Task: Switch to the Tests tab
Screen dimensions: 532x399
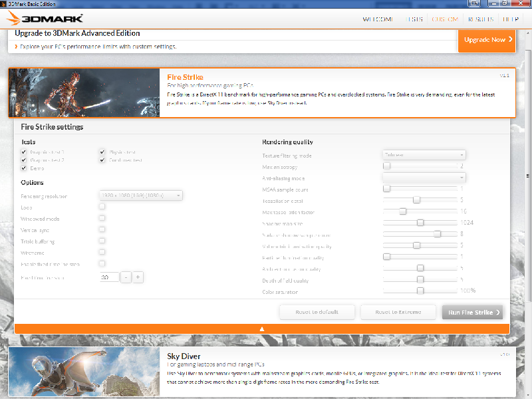Action: [x=414, y=19]
